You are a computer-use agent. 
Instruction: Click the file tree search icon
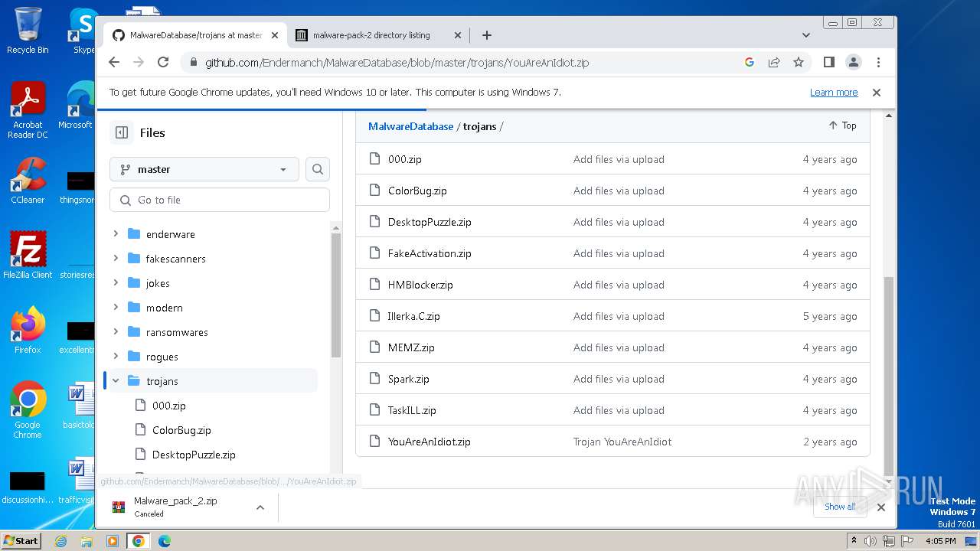click(x=318, y=169)
